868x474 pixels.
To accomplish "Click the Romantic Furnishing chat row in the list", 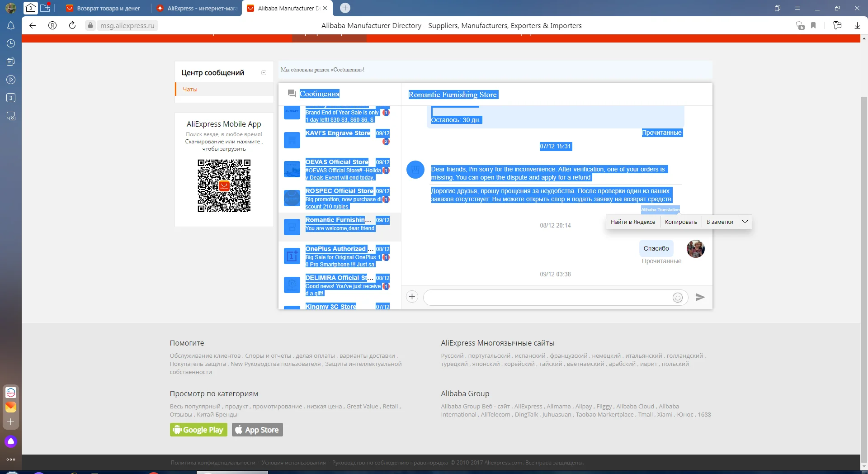I will point(340,227).
